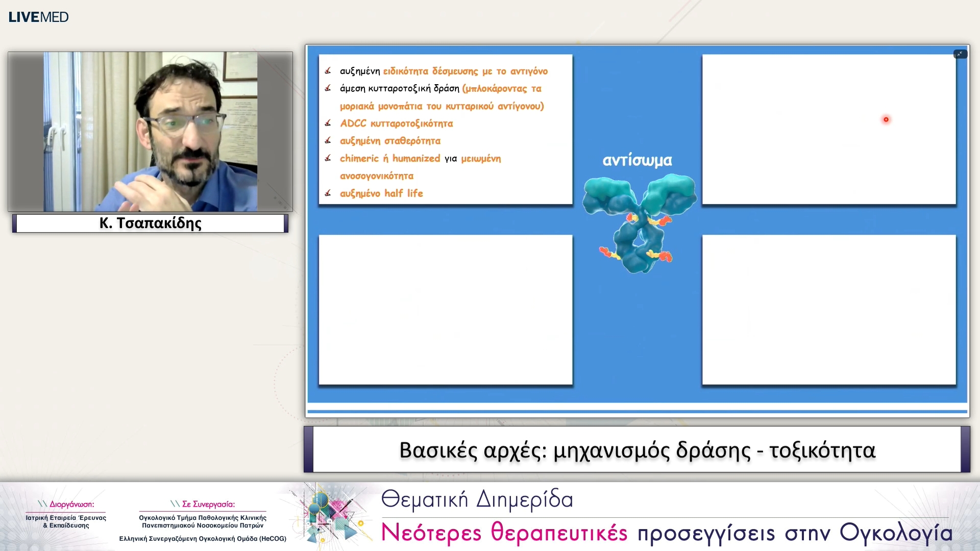Click the colorful geometric conference logo
This screenshot has height=551, width=980.
[x=331, y=515]
